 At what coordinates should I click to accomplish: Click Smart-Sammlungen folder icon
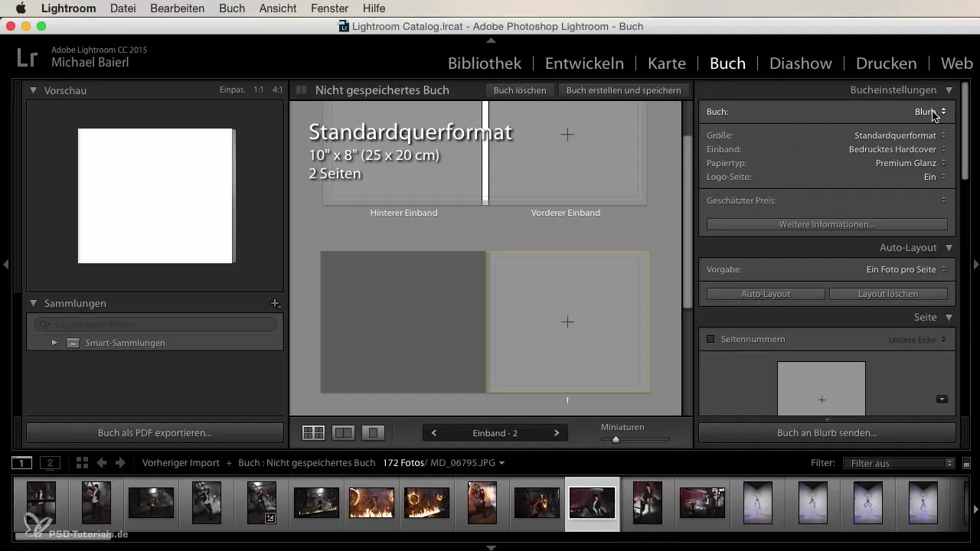(x=73, y=343)
